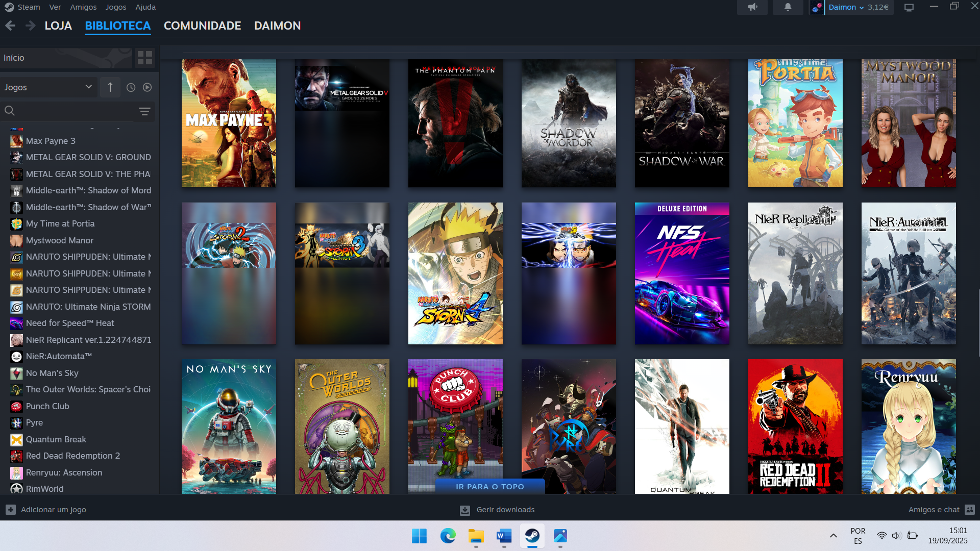Open the notifications bell icon
Image resolution: width=980 pixels, height=551 pixels.
(788, 7)
